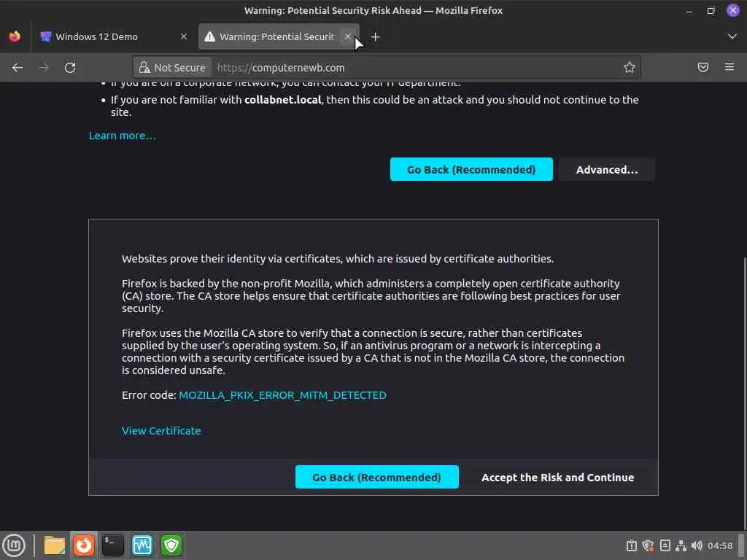Bookmark this page with the star icon
The height and width of the screenshot is (560, 747).
tap(630, 68)
